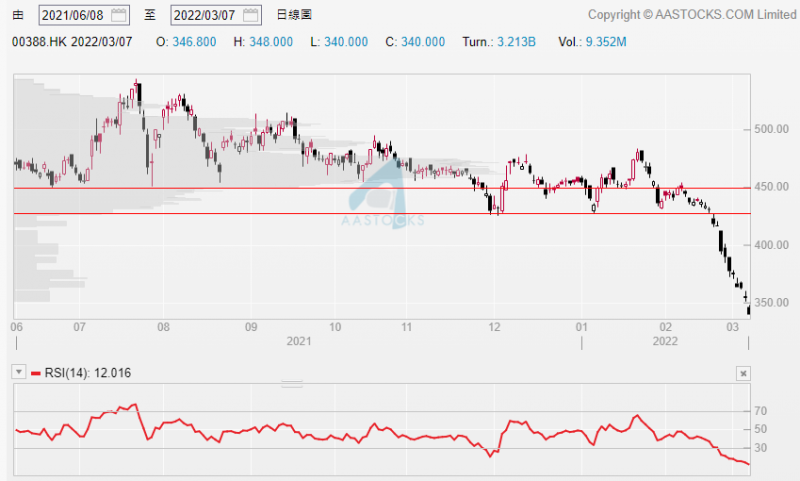Click the end date field 2022/03/07
The image size is (800, 481).
tap(205, 15)
